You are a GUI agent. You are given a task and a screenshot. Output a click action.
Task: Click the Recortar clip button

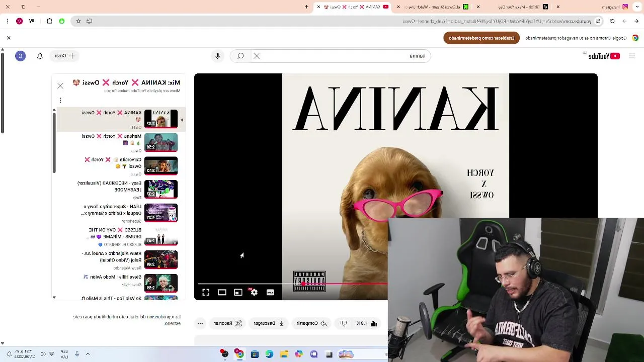(x=228, y=323)
